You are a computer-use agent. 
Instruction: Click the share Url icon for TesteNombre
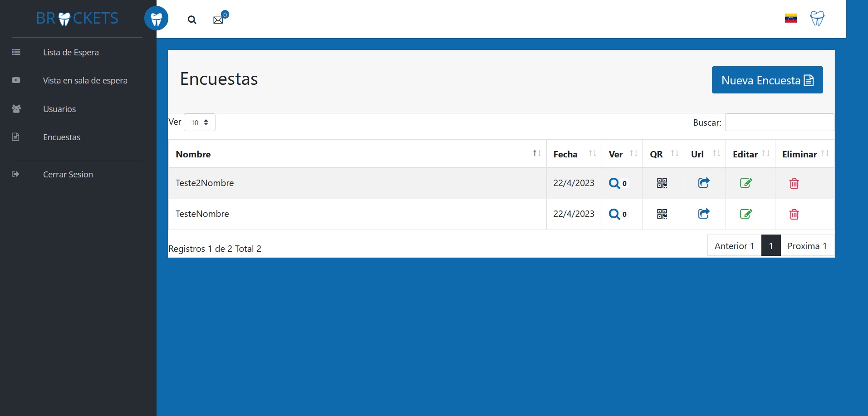[x=703, y=214]
